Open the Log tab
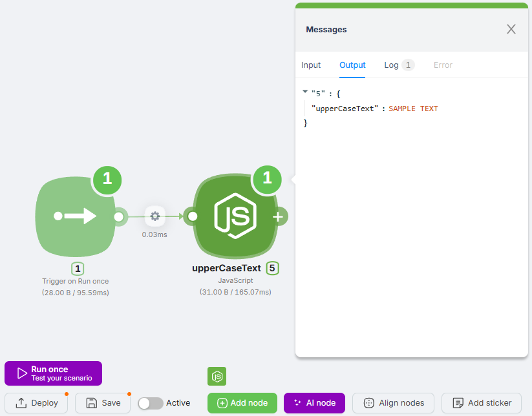Screen dimensions: 532x416 [x=391, y=65]
